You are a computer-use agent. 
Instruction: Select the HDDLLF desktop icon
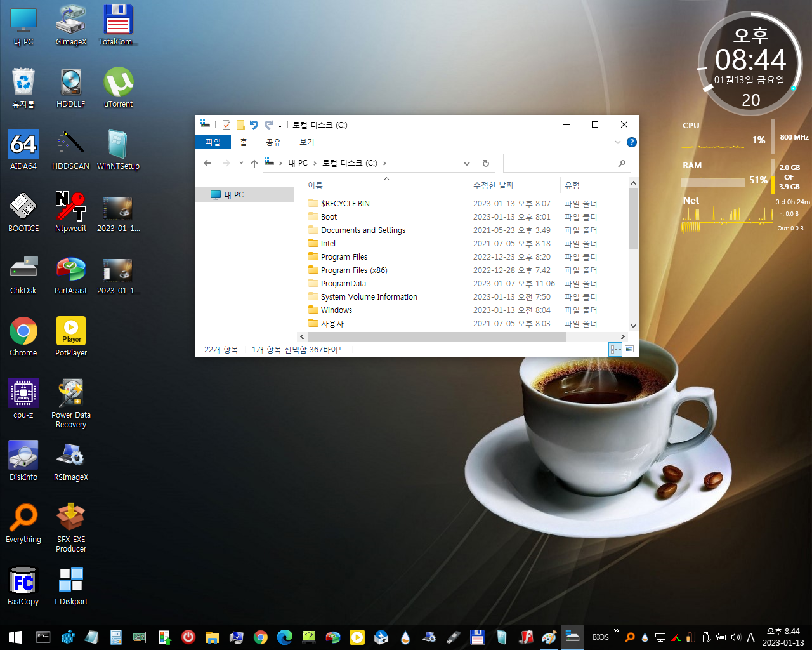pyautogui.click(x=71, y=88)
